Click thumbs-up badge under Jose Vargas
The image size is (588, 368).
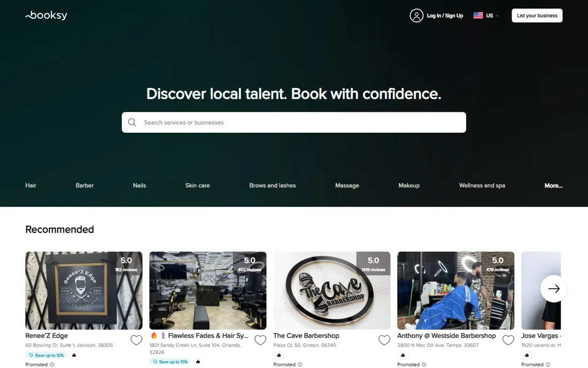527,355
